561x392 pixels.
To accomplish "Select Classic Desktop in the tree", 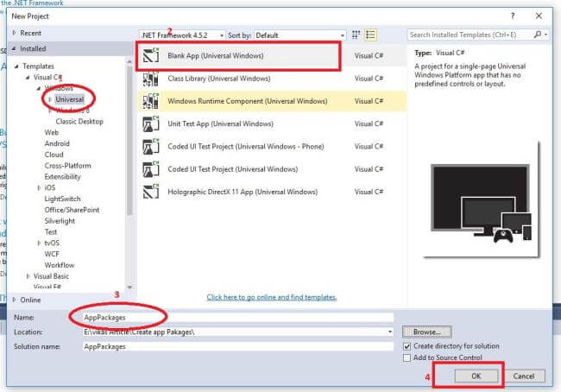I will tap(79, 122).
